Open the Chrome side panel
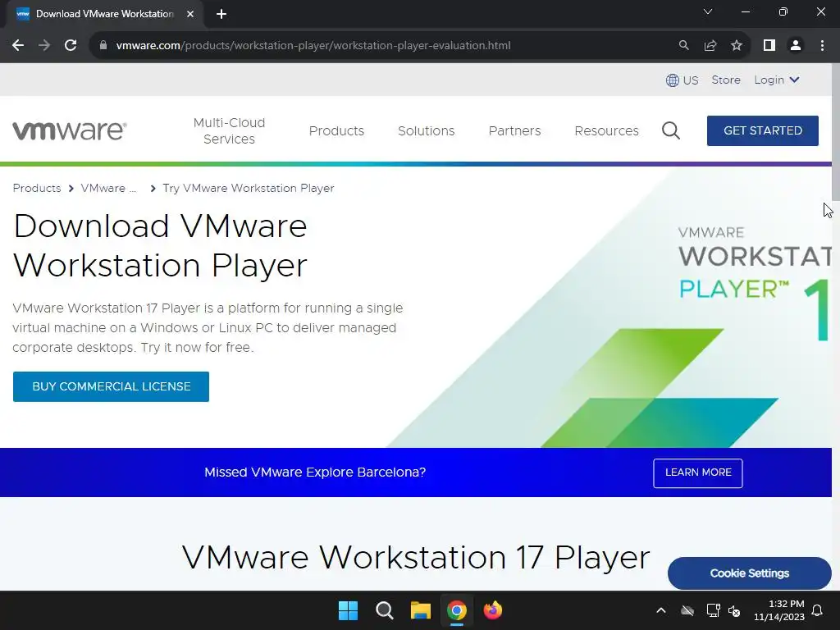 coord(769,46)
